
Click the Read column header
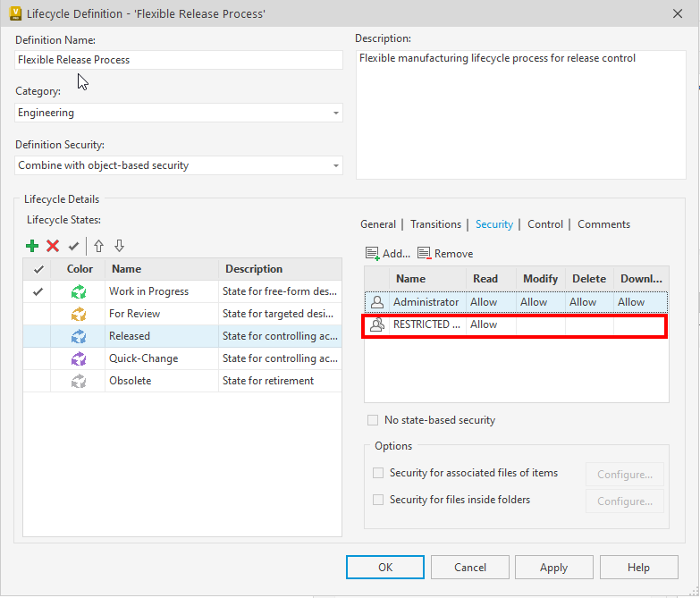pyautogui.click(x=491, y=279)
